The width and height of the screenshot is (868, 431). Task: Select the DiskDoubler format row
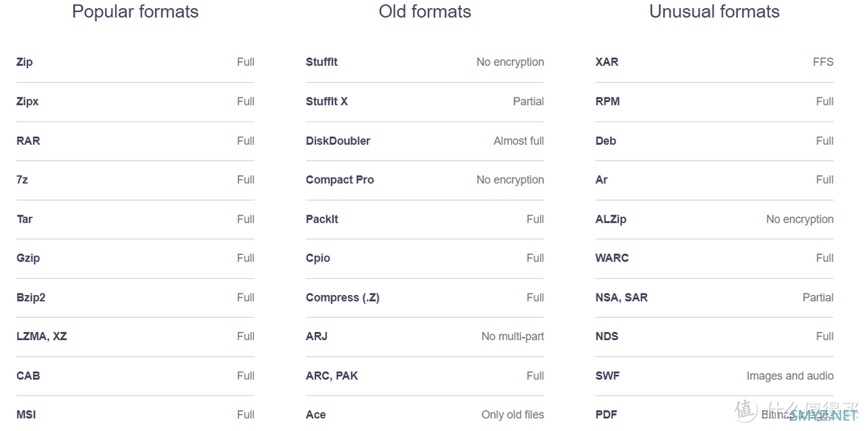point(424,141)
